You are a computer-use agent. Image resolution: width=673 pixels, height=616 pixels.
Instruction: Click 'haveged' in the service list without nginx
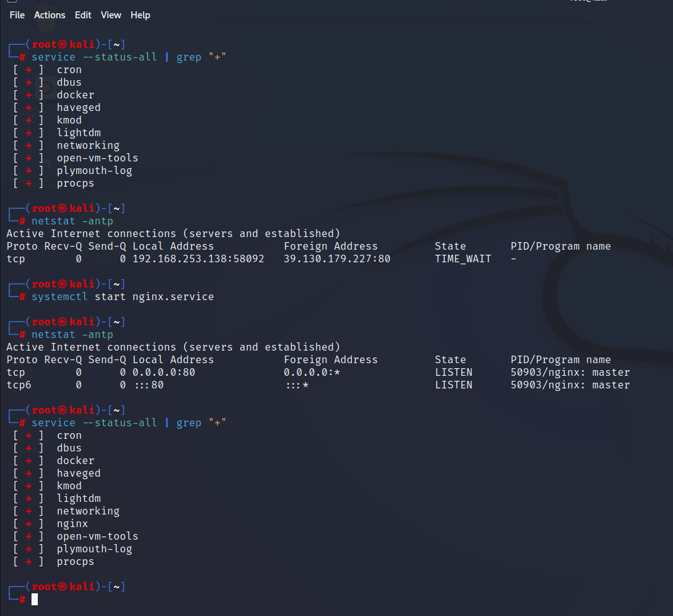(79, 108)
